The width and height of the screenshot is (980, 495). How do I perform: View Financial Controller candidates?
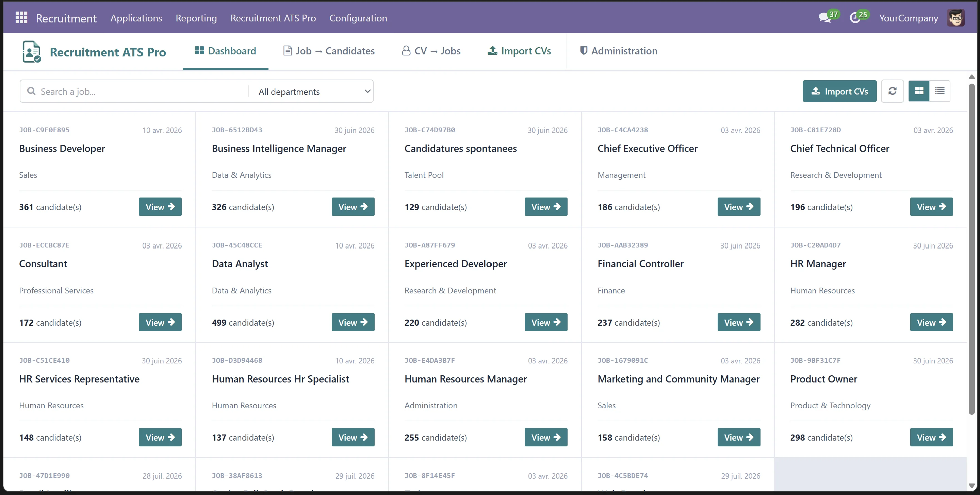(x=739, y=322)
